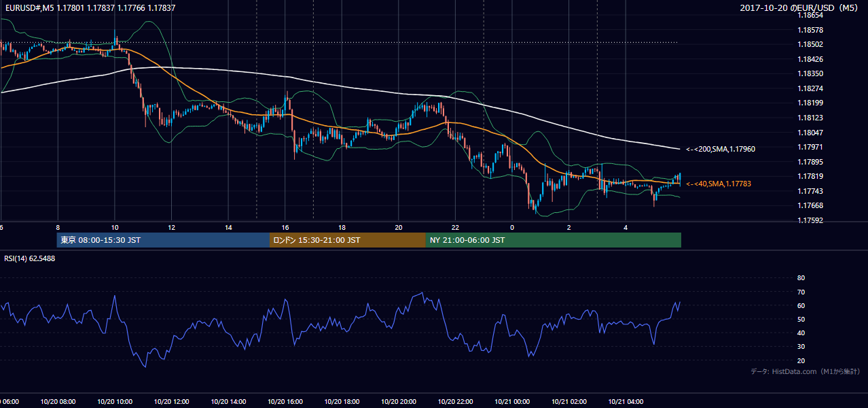Viewport: 868px width, 408px height.
Task: Click the 10/21 04:00 time label
Action: coord(626,403)
